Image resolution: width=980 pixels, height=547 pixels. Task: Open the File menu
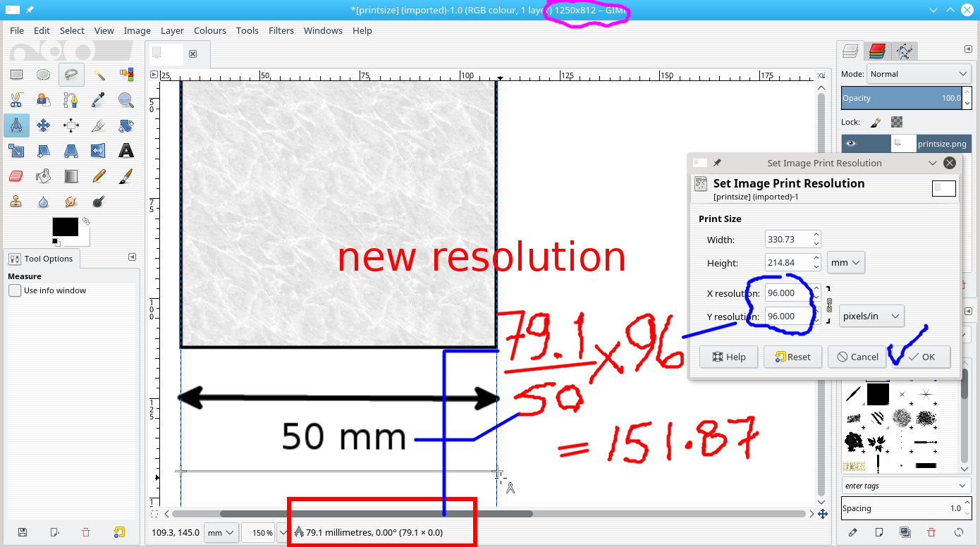[17, 30]
